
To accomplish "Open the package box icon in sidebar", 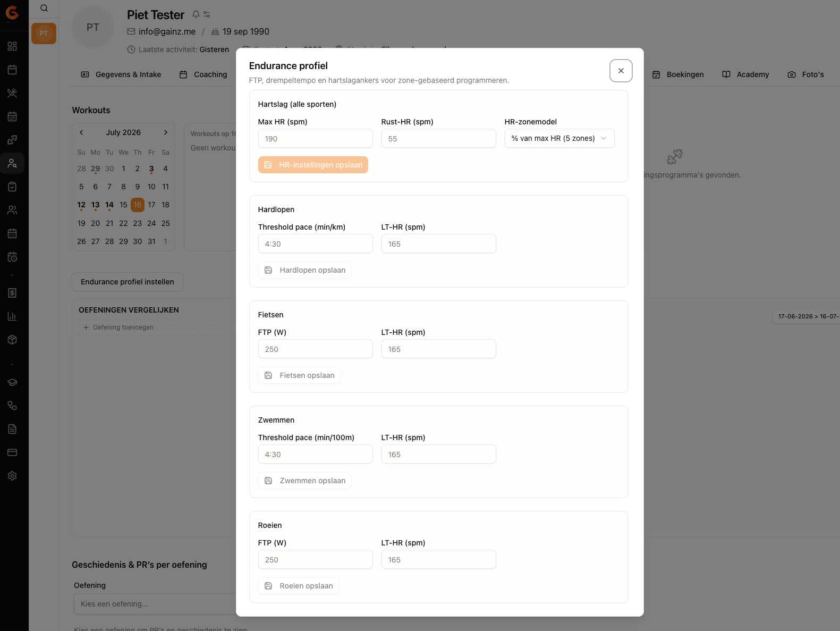I will 12,340.
